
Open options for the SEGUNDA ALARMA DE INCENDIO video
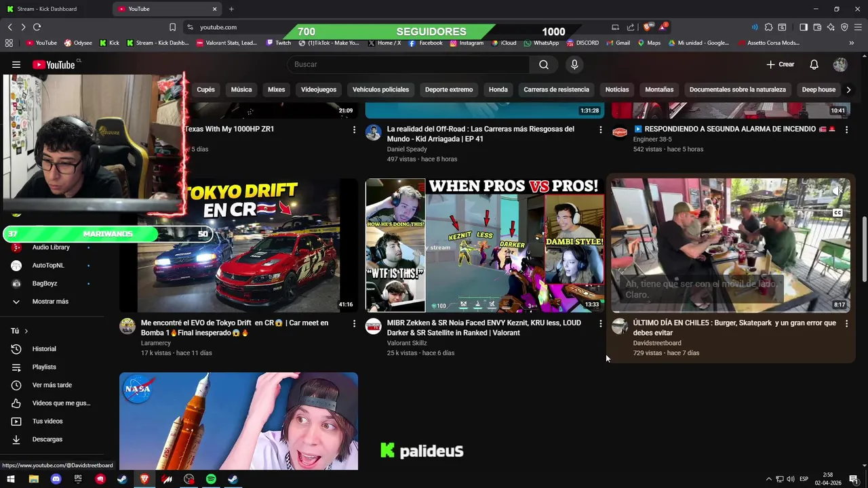(846, 129)
